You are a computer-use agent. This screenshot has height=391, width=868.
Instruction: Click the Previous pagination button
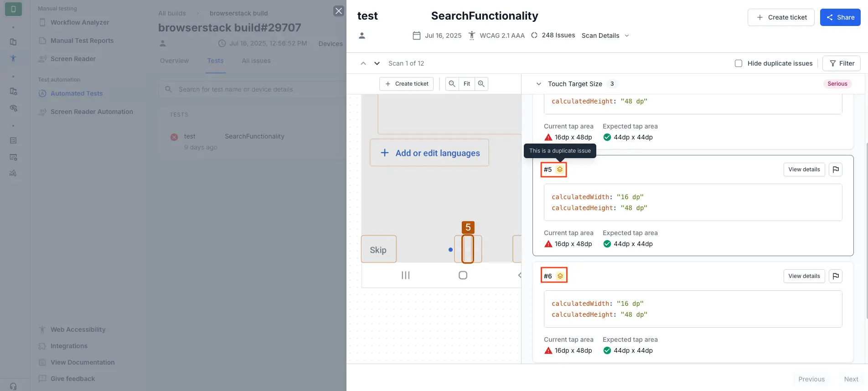(x=811, y=379)
